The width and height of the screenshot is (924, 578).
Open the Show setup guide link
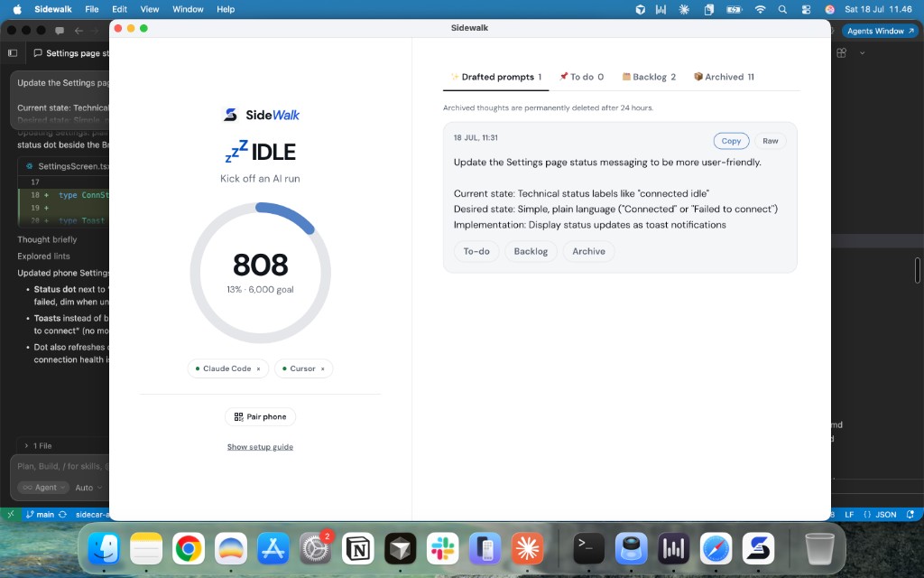point(260,447)
